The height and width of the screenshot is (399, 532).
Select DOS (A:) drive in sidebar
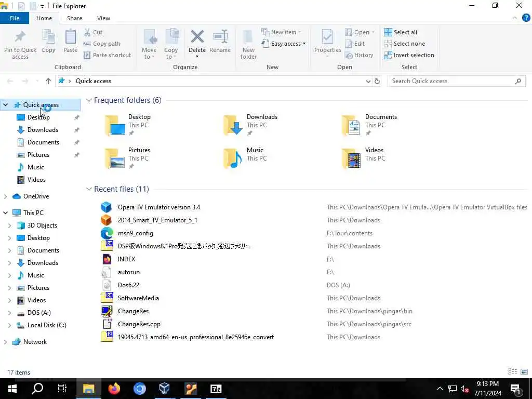point(39,312)
